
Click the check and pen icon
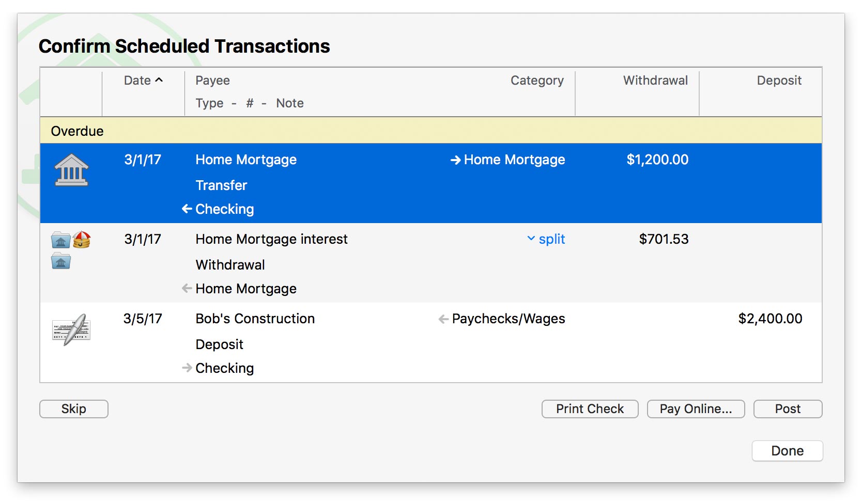coord(71,329)
